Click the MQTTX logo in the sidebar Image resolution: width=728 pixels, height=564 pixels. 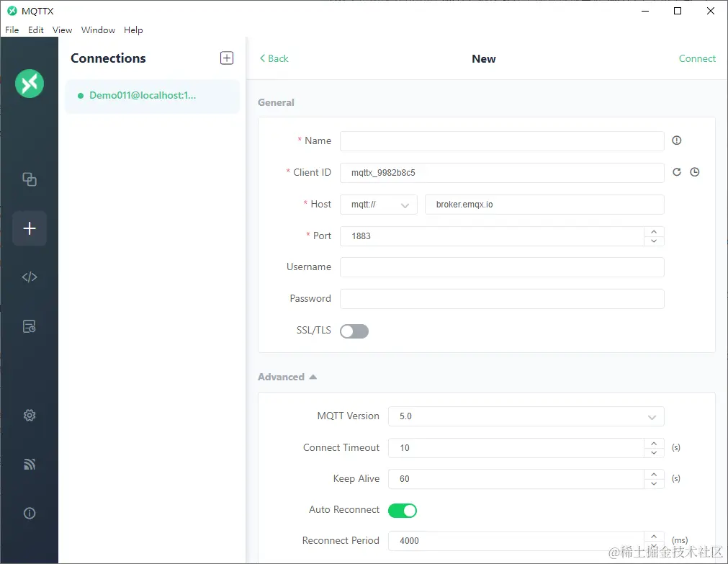click(x=29, y=84)
